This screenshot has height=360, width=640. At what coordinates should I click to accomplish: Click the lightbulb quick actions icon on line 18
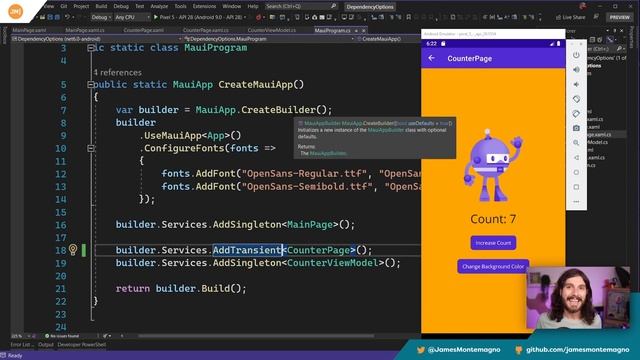pyautogui.click(x=73, y=249)
